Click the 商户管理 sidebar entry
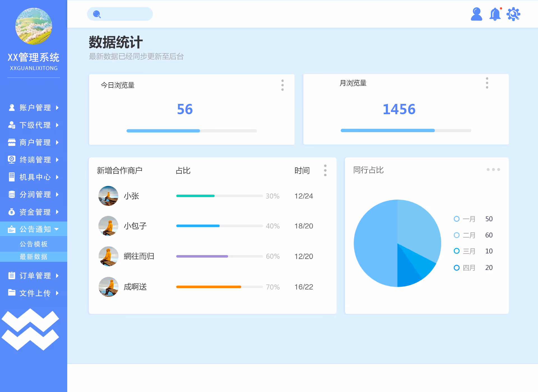538x392 pixels. (x=35, y=143)
